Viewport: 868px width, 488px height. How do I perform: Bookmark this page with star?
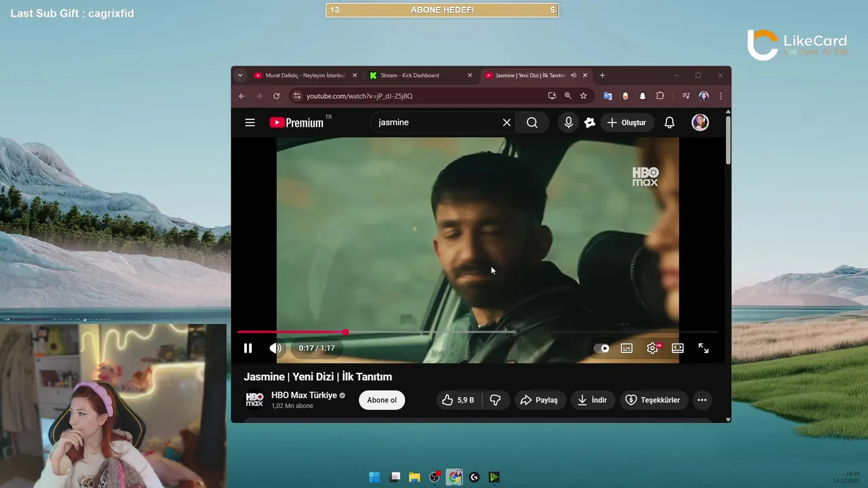click(x=583, y=96)
